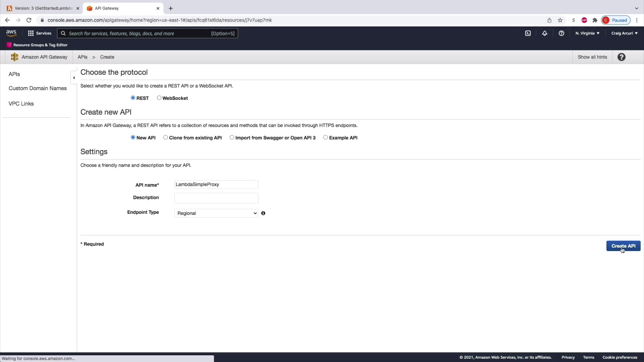
Task: Open the Terms footer link
Action: pos(588,358)
